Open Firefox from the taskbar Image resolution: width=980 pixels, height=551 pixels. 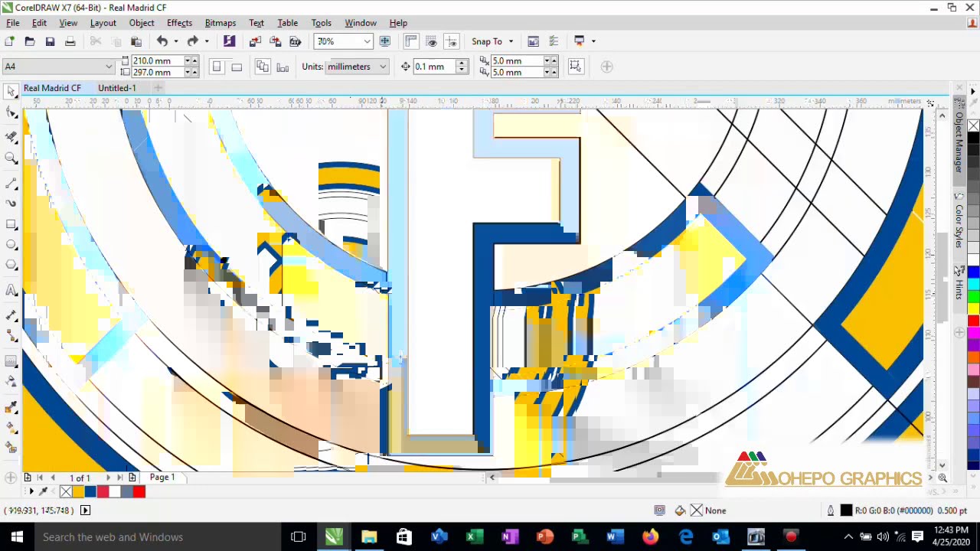pos(650,537)
